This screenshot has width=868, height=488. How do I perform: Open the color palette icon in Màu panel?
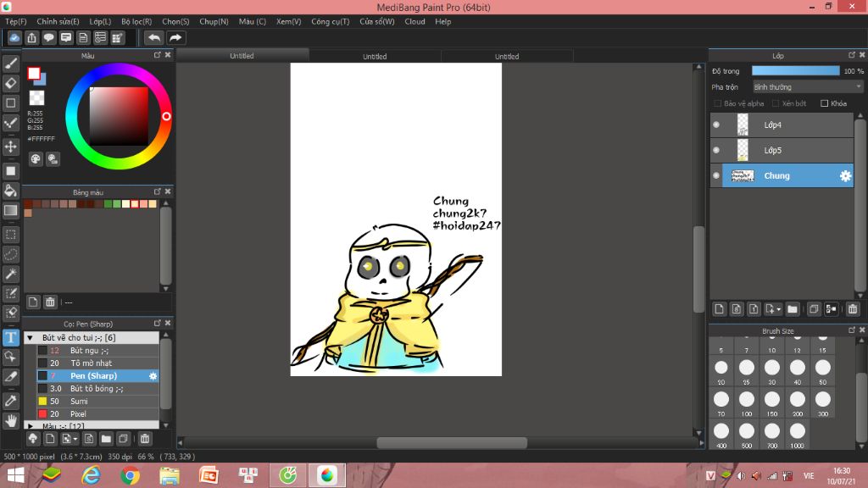36,159
